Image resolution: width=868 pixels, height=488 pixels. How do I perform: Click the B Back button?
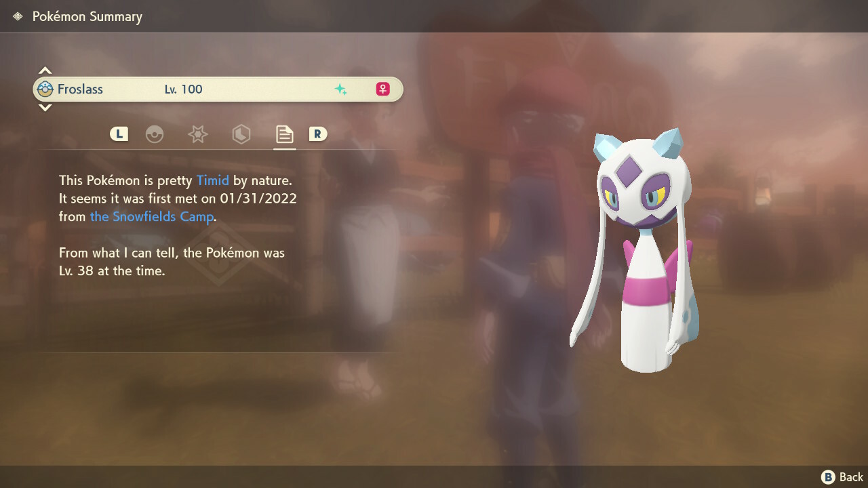[842, 477]
